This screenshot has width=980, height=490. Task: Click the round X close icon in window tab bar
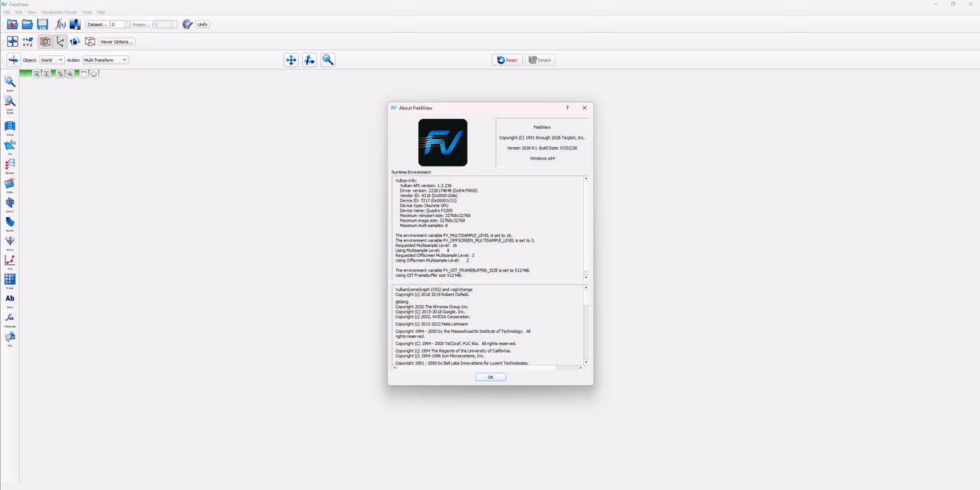94,74
